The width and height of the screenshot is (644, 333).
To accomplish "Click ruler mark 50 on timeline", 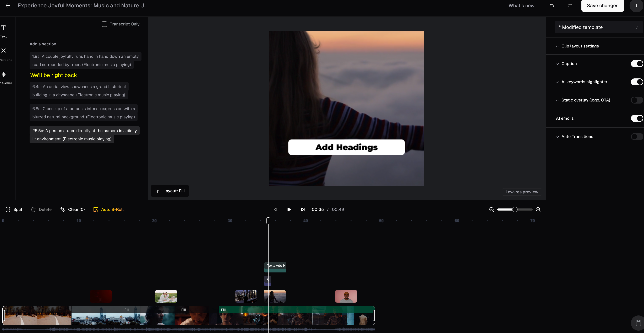I will pyautogui.click(x=381, y=221).
